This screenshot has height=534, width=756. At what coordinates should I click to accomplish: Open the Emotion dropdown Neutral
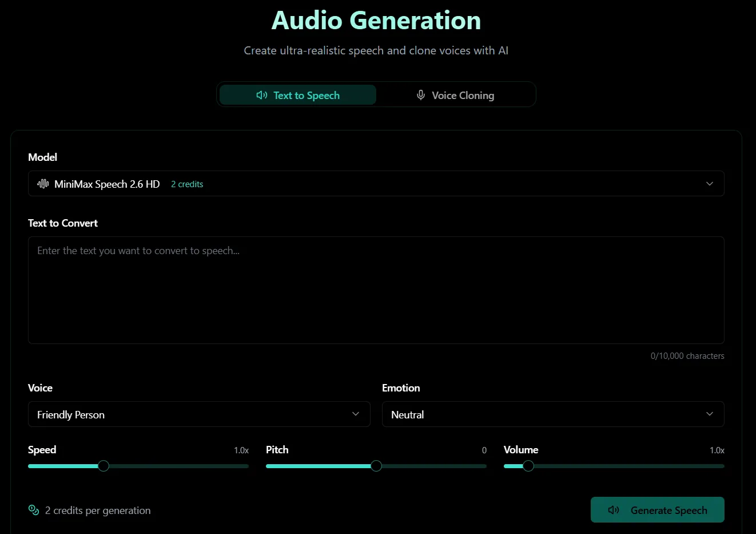click(x=553, y=414)
